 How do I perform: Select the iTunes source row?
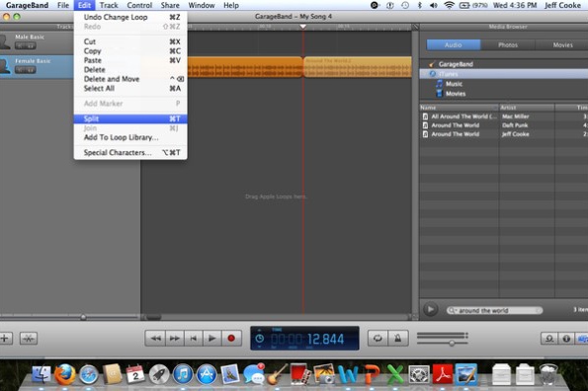(503, 74)
